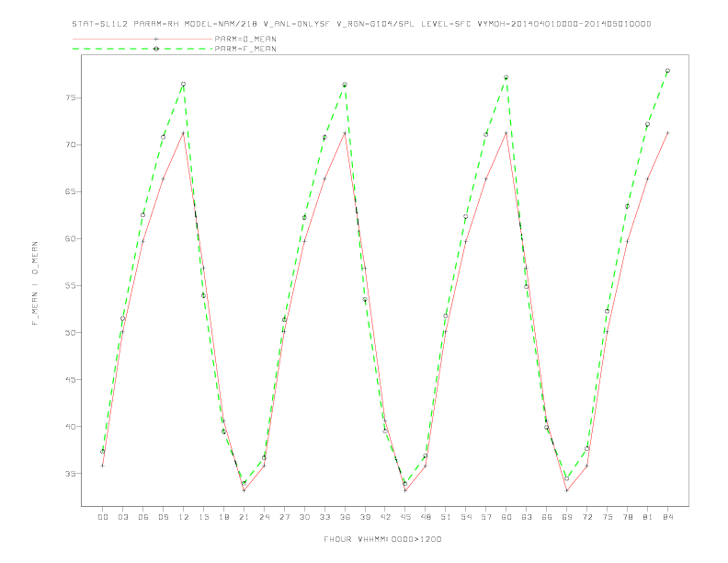Select the F_MEAN circle marker at hour 60
This screenshot has width=728, height=563.
(x=506, y=77)
